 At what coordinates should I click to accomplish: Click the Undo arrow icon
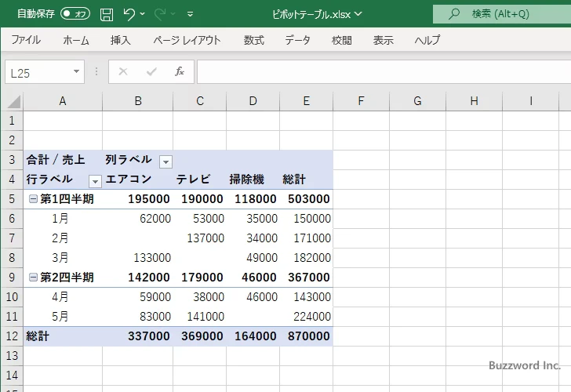[x=129, y=14]
